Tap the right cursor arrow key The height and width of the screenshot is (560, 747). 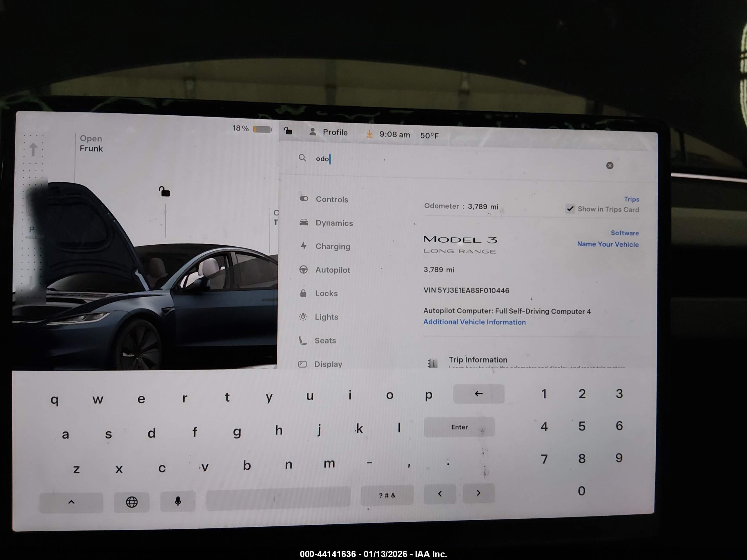pos(478,493)
